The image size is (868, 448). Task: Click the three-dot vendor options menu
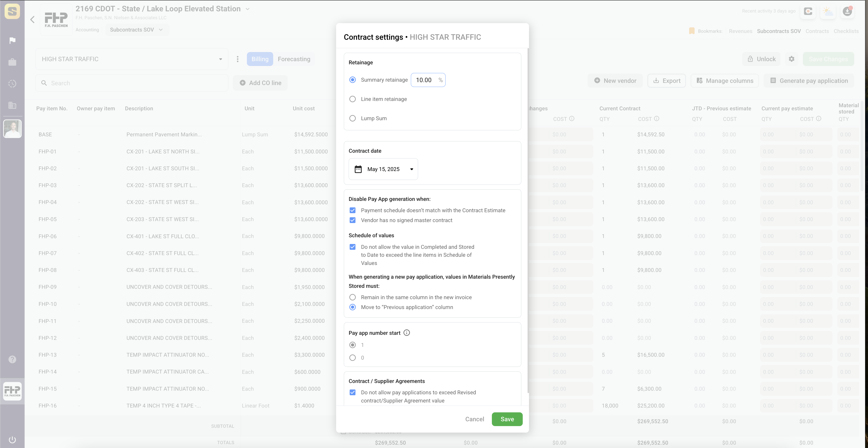tap(237, 59)
